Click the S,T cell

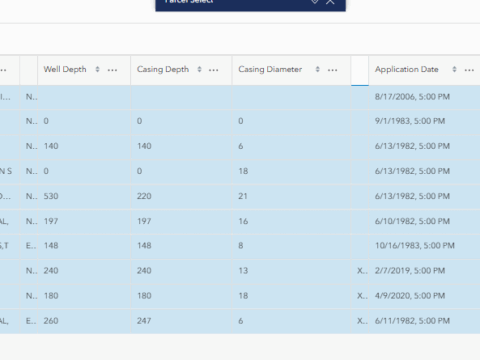coord(5,246)
